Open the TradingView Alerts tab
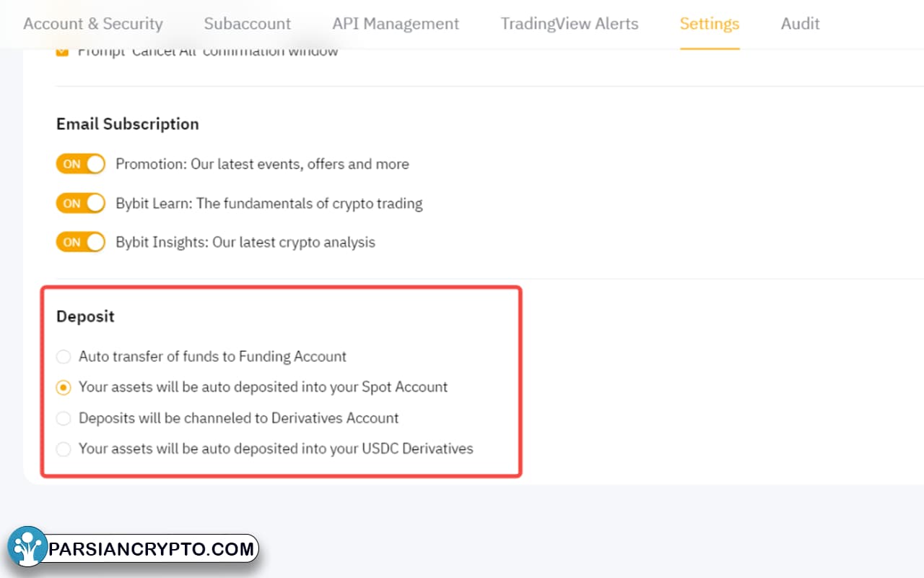The height and width of the screenshot is (578, 924). pyautogui.click(x=570, y=24)
